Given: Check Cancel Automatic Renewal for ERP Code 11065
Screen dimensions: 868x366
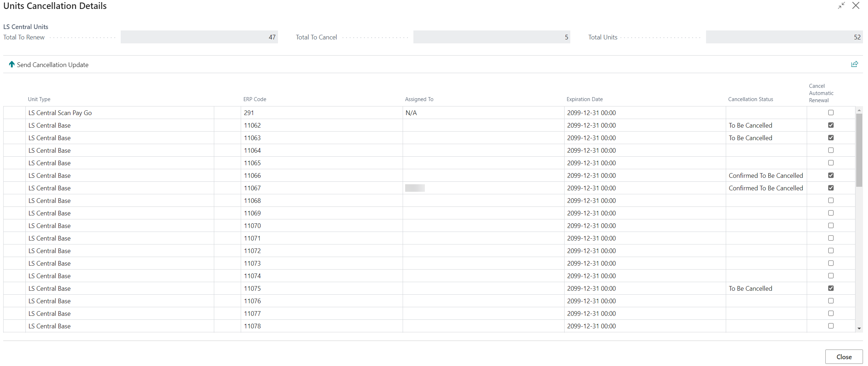Looking at the screenshot, I should (831, 163).
